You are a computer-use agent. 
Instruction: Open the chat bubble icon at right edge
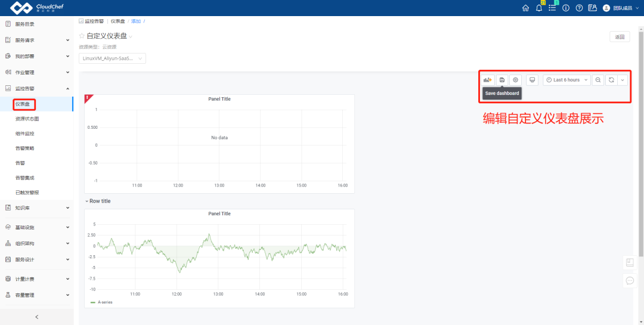click(x=630, y=281)
